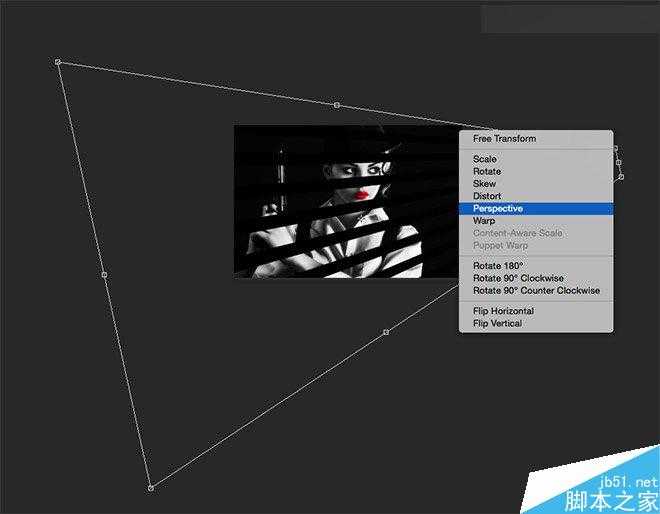
Task: Click the left edge midpoint transform handle
Action: (104, 274)
